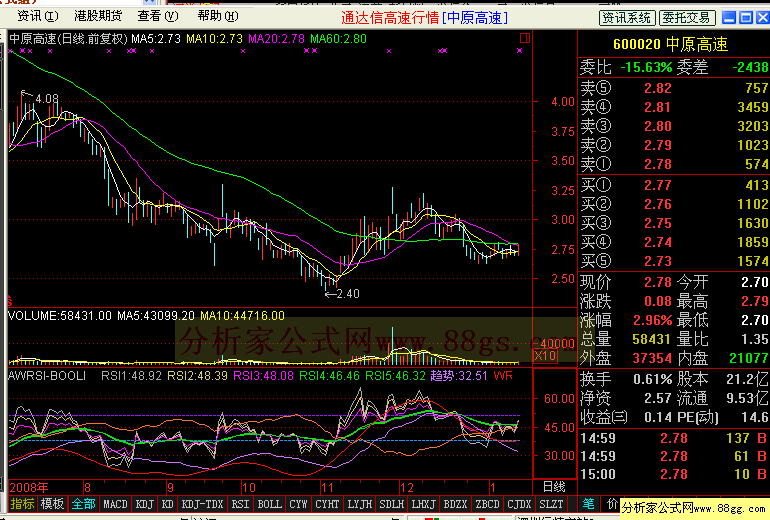This screenshot has height=520, width=770.
Task: Click the 总量 58431 value
Action: pyautogui.click(x=651, y=339)
